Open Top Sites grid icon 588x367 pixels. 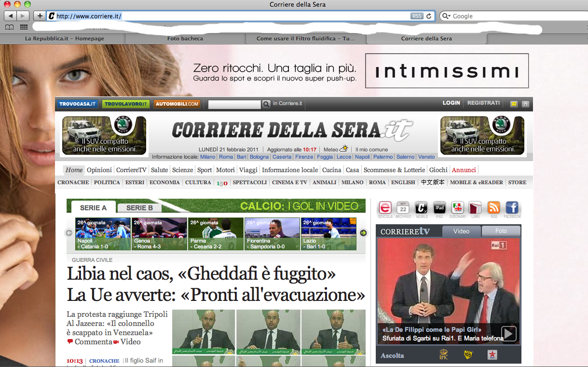[x=24, y=27]
